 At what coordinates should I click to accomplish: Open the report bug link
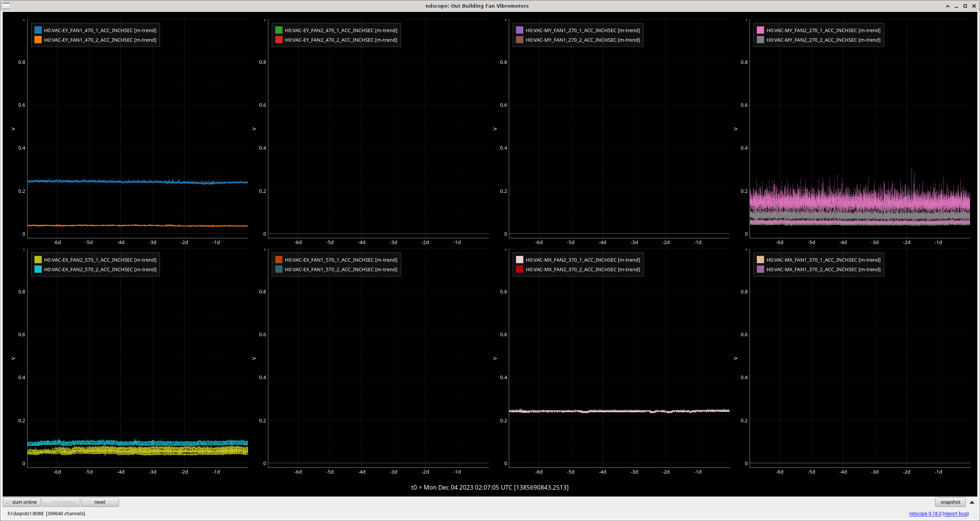point(955,514)
